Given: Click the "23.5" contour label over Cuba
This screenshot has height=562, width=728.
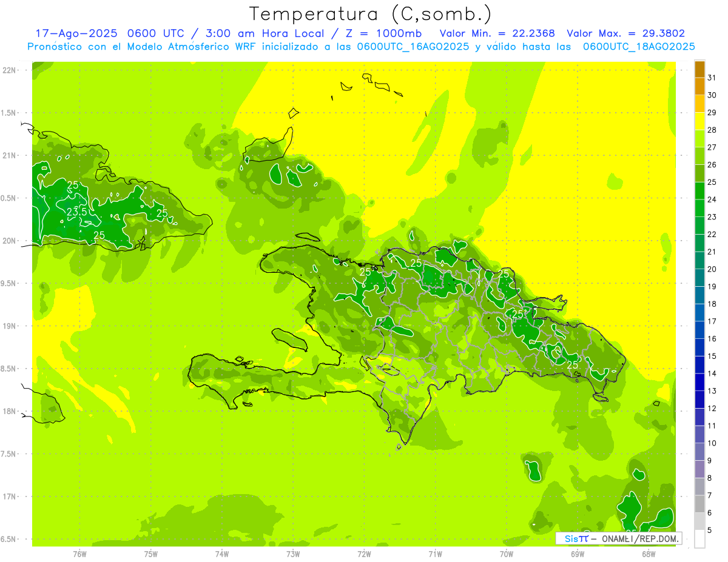Looking at the screenshot, I should [x=76, y=212].
